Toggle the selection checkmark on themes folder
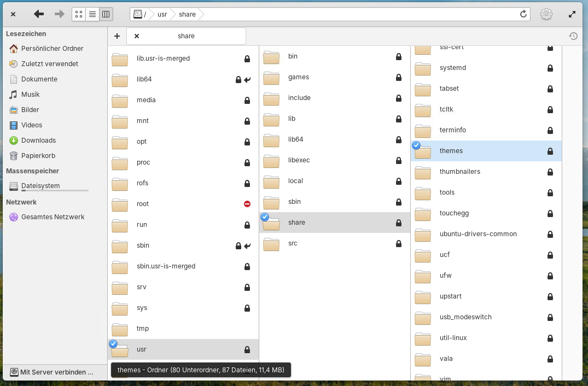588x386 pixels. pyautogui.click(x=416, y=145)
